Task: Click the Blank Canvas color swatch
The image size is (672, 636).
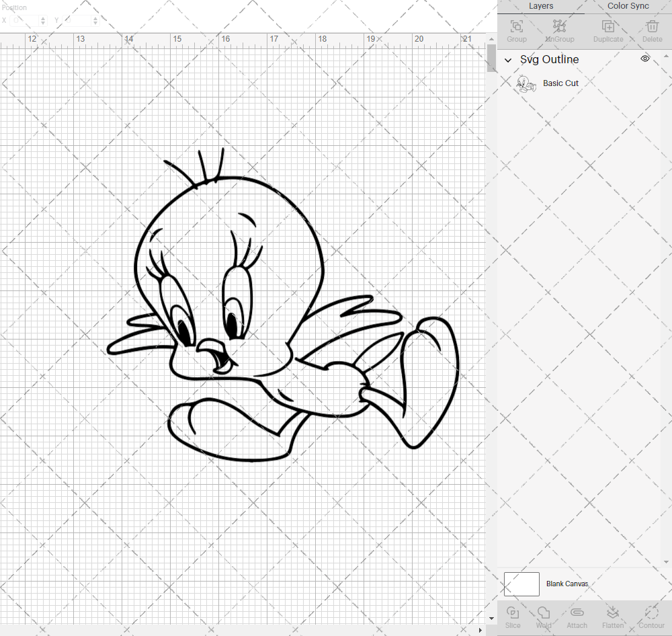Action: tap(521, 584)
